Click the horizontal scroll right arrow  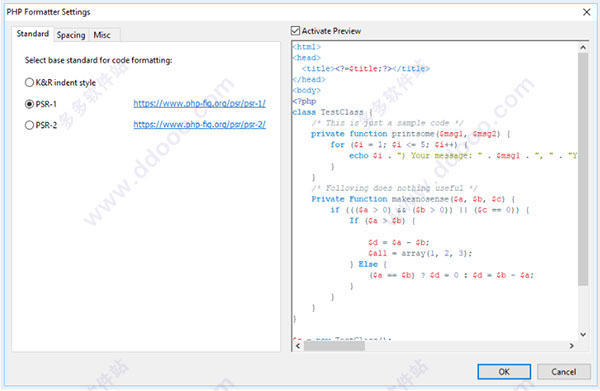572,346
